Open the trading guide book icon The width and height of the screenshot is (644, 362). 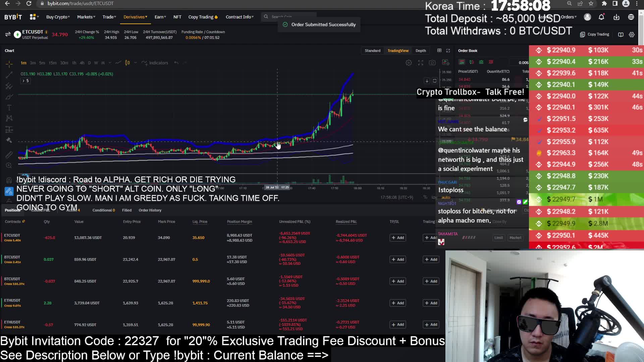621,35
